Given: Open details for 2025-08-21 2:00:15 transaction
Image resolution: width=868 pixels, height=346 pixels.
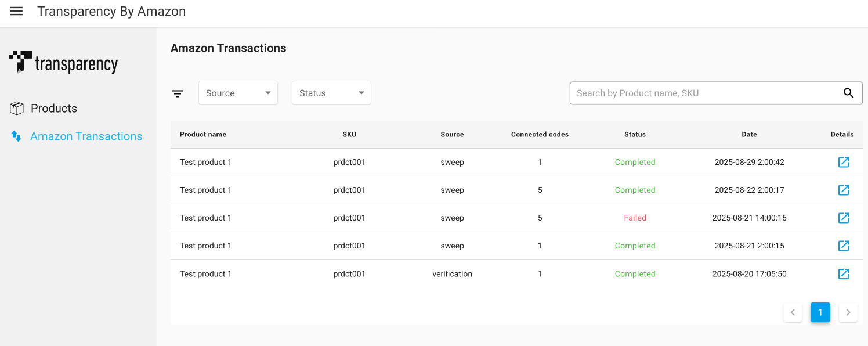Looking at the screenshot, I should point(844,246).
